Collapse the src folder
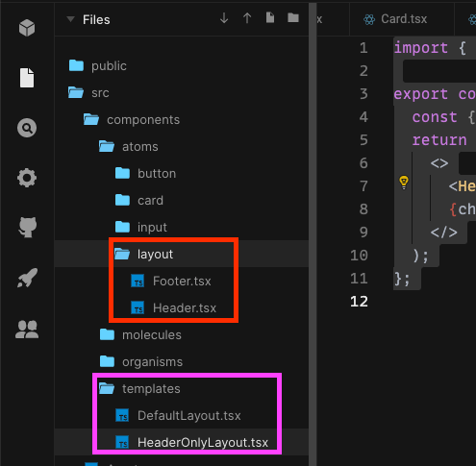Screen dimensions: 476x466 coord(88,93)
